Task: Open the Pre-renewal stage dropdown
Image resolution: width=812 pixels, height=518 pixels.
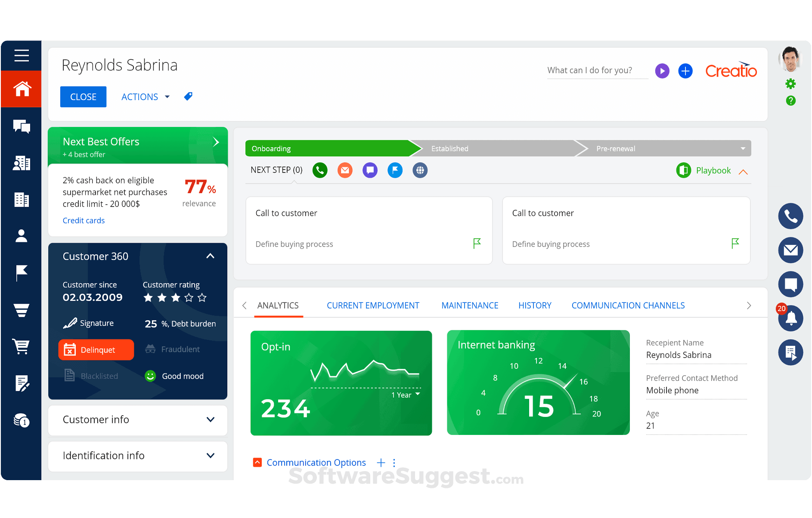Action: click(743, 148)
